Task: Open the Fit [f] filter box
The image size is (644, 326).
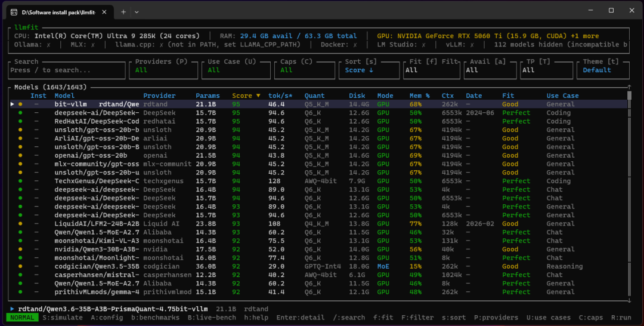Action: pyautogui.click(x=431, y=70)
